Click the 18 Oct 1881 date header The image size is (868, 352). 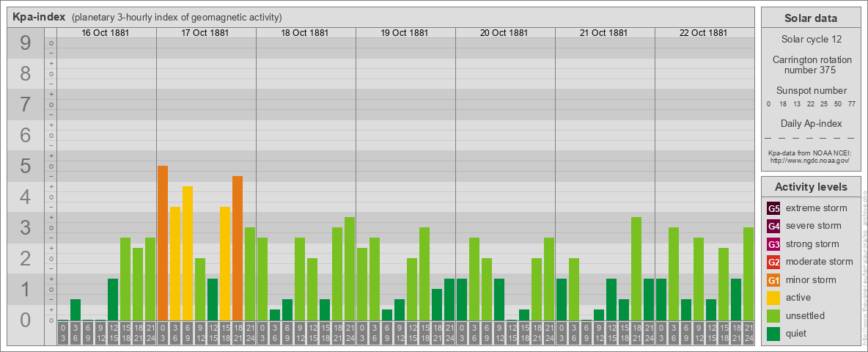coord(304,33)
